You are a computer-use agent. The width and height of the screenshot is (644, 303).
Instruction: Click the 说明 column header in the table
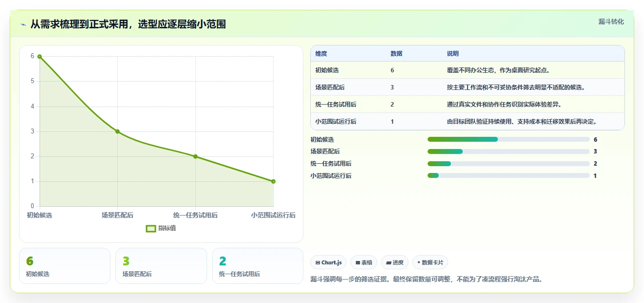click(x=452, y=54)
